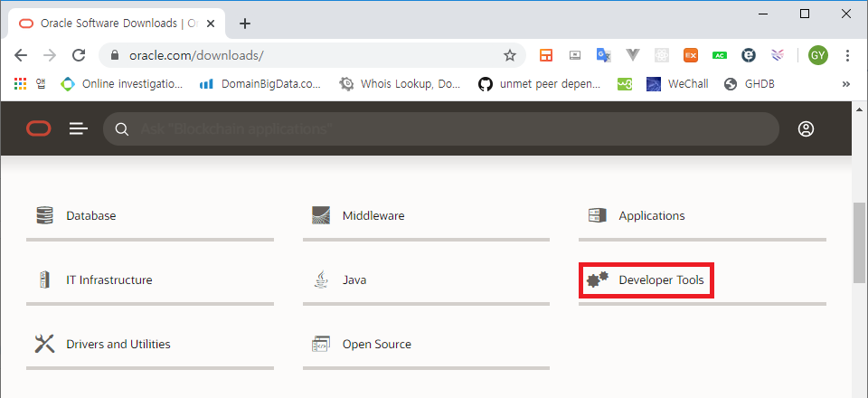Click the Oracle logo in site header

[39, 129]
